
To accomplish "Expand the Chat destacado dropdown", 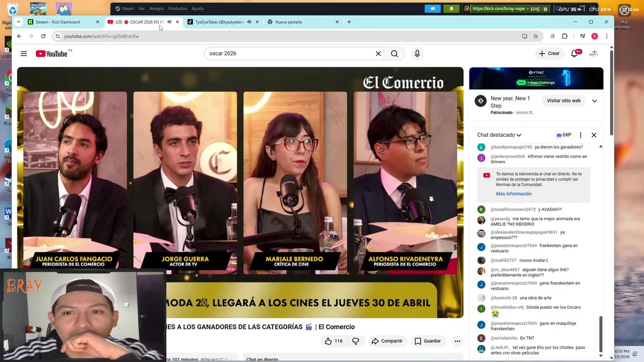I will pyautogui.click(x=499, y=135).
